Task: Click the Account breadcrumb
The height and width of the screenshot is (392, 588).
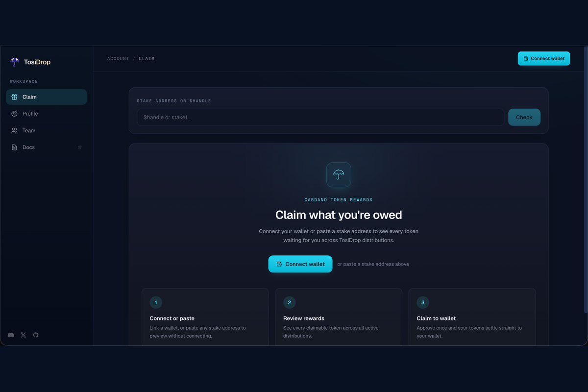Action: click(118, 59)
